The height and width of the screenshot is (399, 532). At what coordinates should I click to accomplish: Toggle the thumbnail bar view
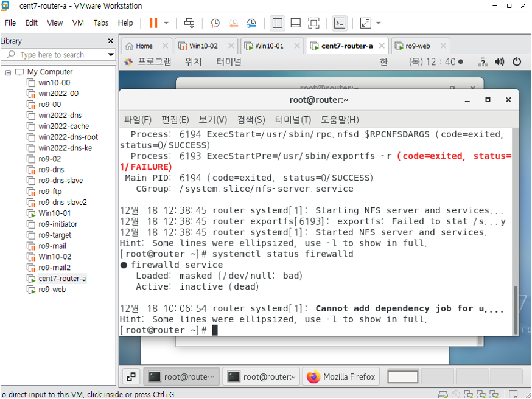pyautogui.click(x=295, y=23)
